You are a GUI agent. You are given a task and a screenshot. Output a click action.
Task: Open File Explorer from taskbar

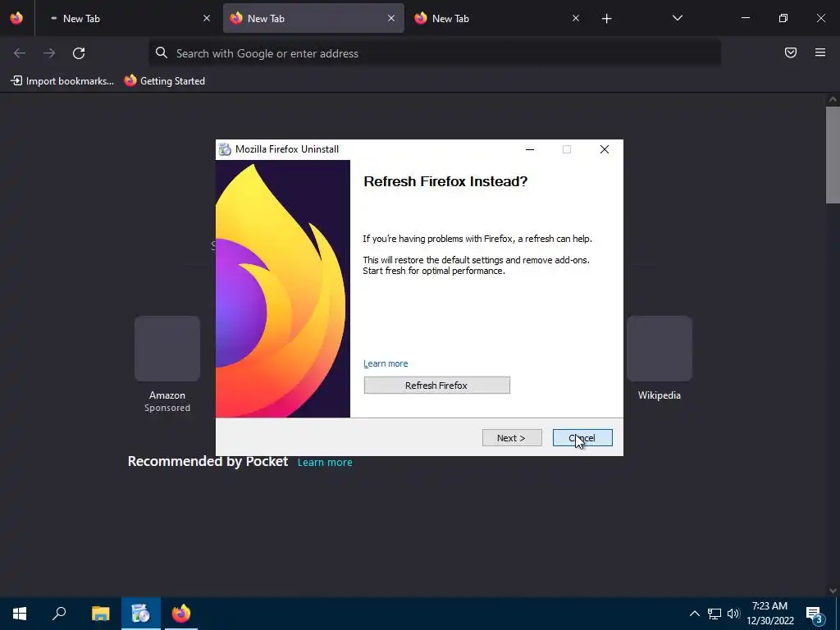[100, 614]
